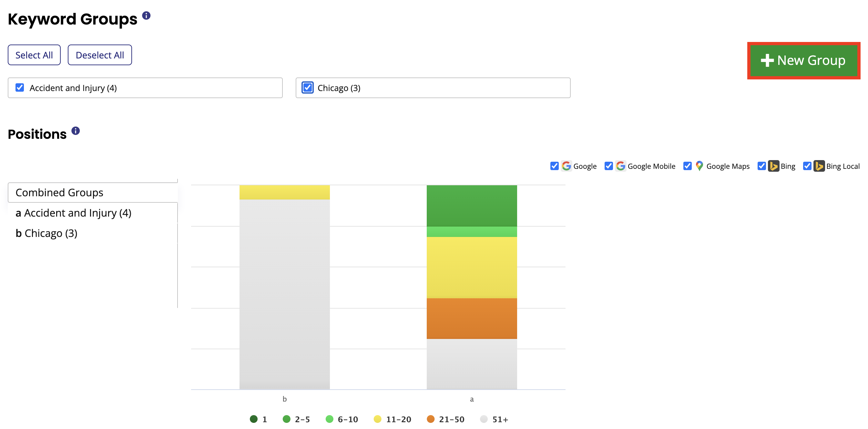Click the gray segment of bar b
The image size is (868, 429).
tap(285, 294)
